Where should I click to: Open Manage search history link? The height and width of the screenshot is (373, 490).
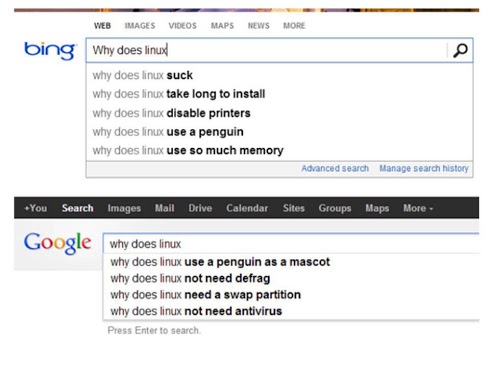point(424,168)
